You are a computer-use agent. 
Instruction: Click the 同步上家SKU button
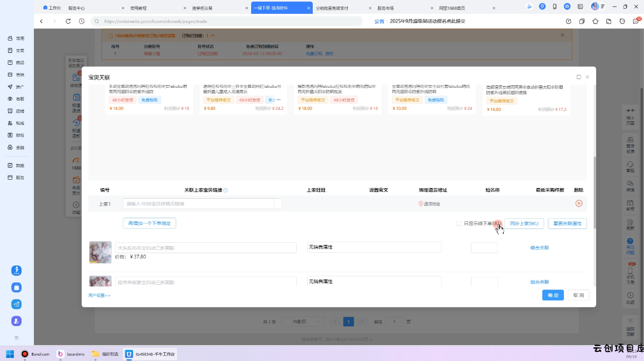pyautogui.click(x=524, y=223)
